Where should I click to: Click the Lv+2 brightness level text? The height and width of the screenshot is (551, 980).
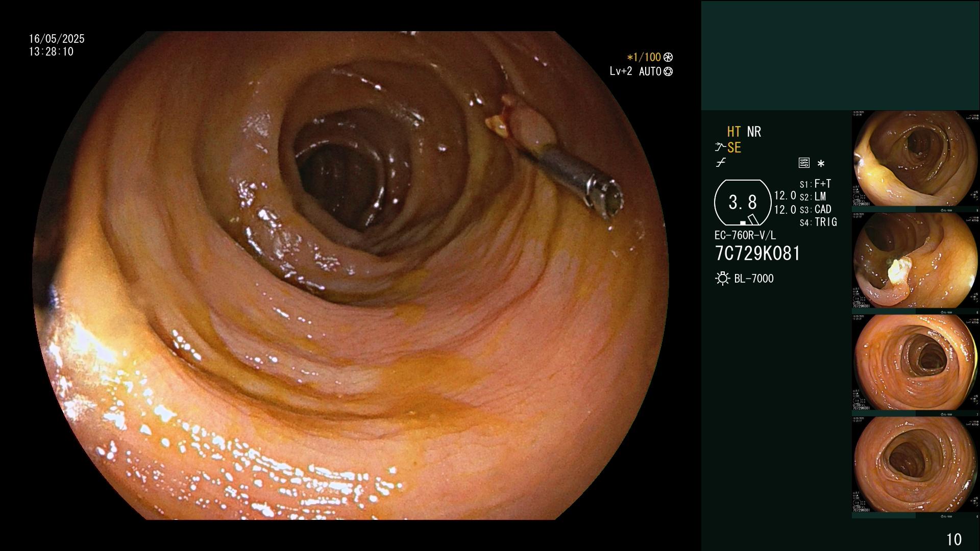tap(621, 71)
